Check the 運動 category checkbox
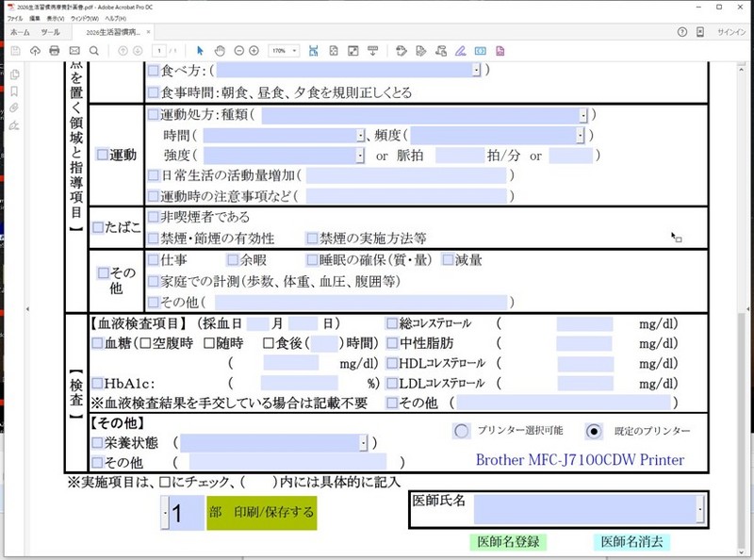The width and height of the screenshot is (754, 560). [103, 155]
